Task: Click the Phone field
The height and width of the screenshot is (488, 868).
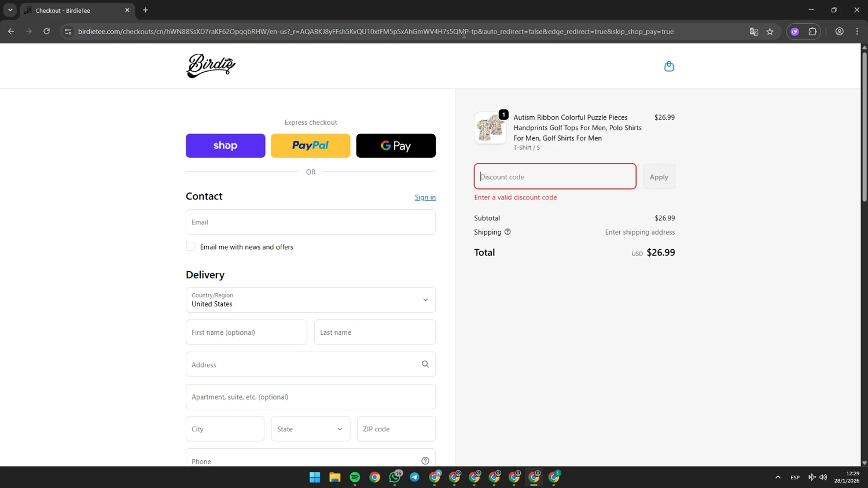Action: tap(311, 458)
